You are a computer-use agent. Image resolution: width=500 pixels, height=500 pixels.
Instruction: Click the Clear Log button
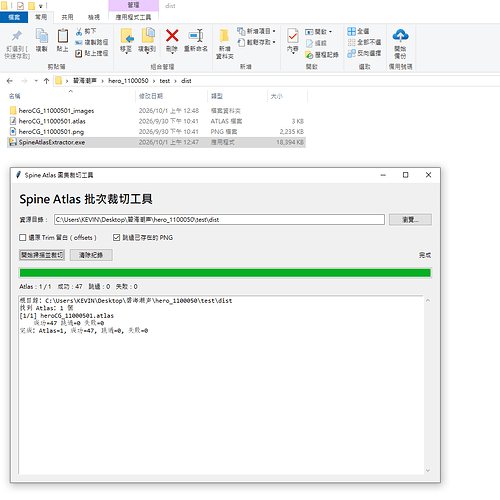point(91,255)
